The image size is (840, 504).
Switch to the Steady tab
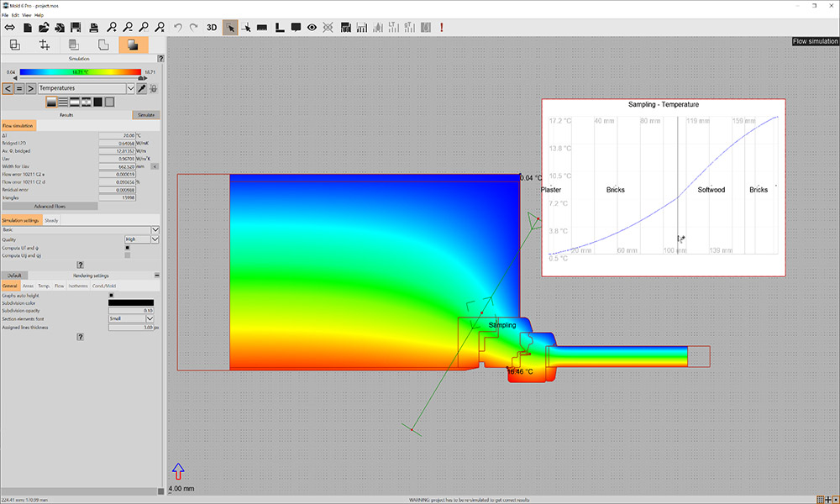click(x=51, y=220)
